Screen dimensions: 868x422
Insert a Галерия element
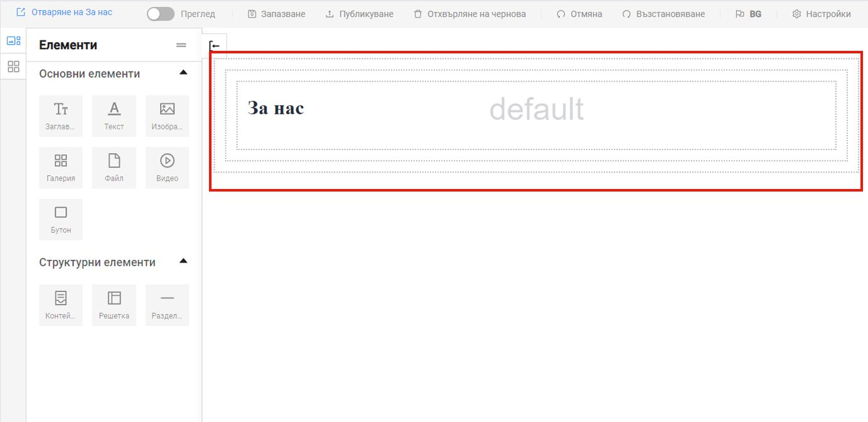click(x=60, y=167)
